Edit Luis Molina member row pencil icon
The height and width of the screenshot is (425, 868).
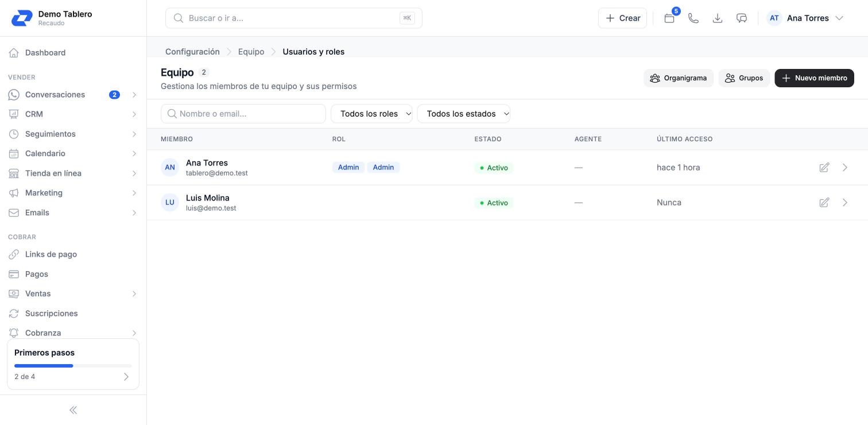click(x=824, y=203)
